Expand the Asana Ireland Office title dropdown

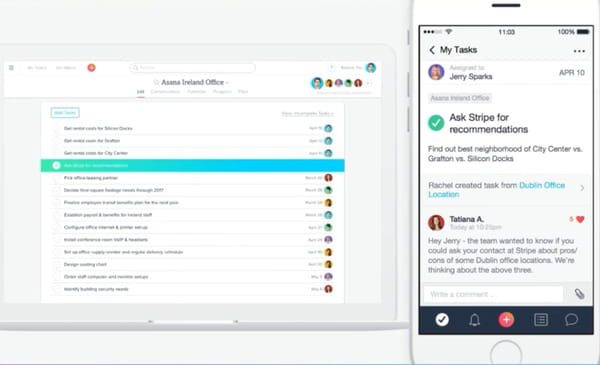click(227, 82)
